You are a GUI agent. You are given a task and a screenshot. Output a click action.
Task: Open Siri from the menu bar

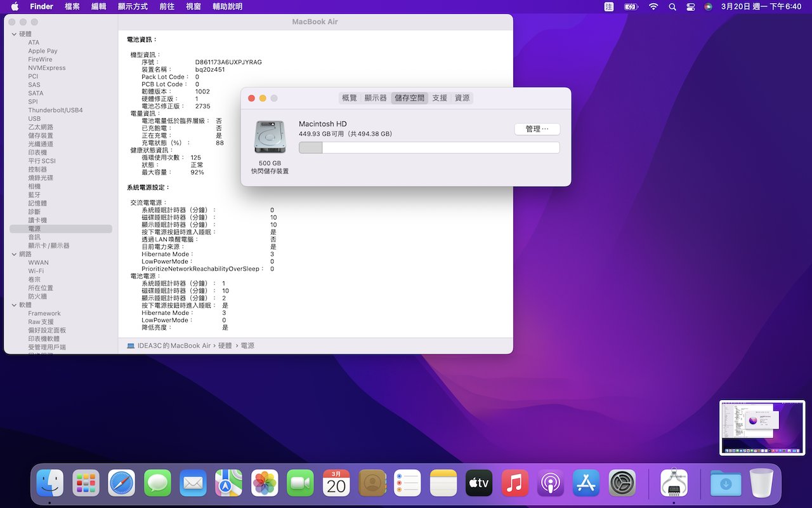tap(709, 6)
